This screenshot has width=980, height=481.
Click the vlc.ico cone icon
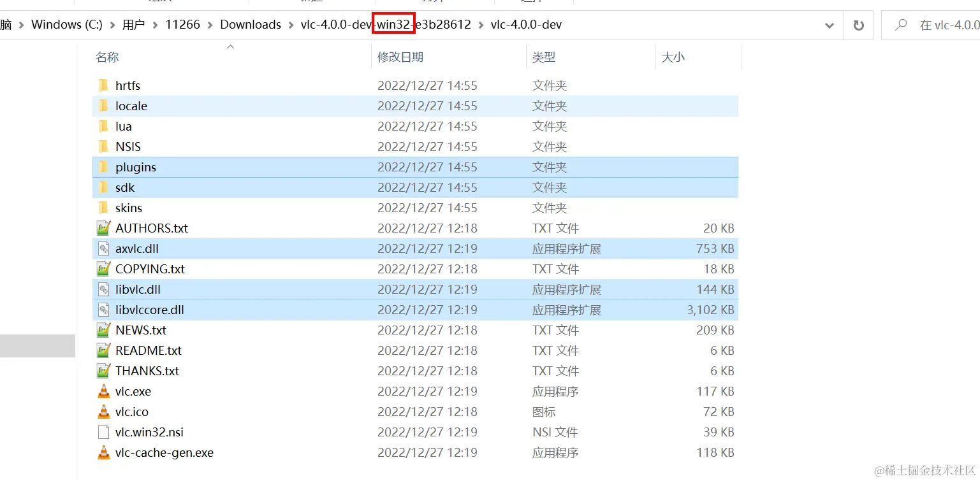click(103, 412)
